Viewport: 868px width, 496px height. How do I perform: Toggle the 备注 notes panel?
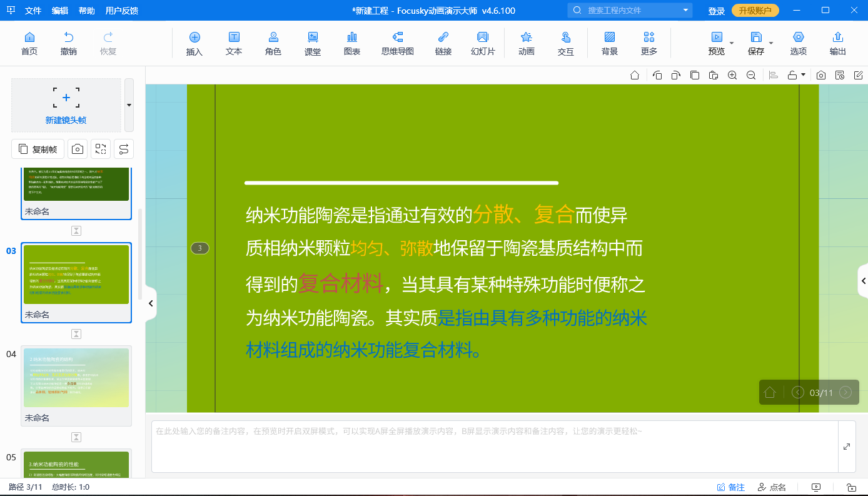pyautogui.click(x=731, y=487)
